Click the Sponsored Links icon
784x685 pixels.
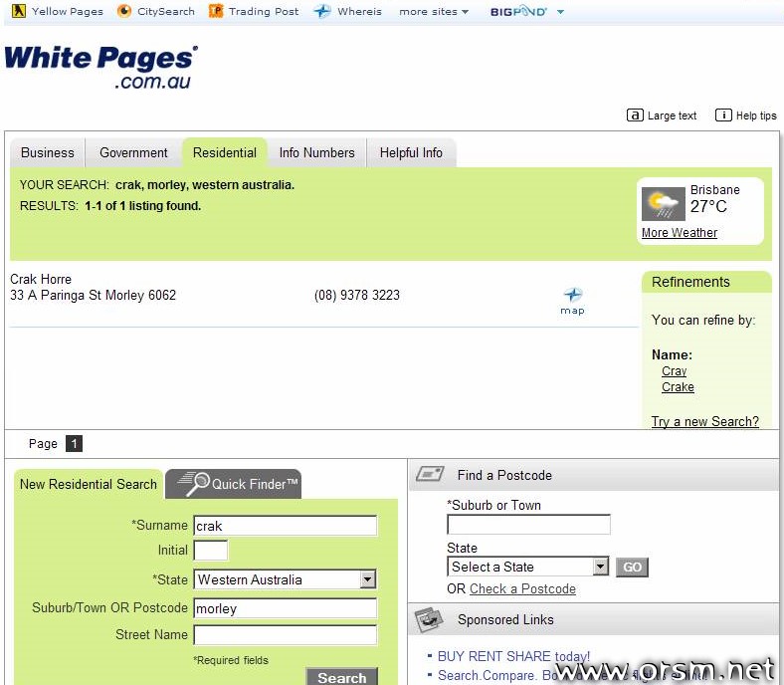[429, 619]
